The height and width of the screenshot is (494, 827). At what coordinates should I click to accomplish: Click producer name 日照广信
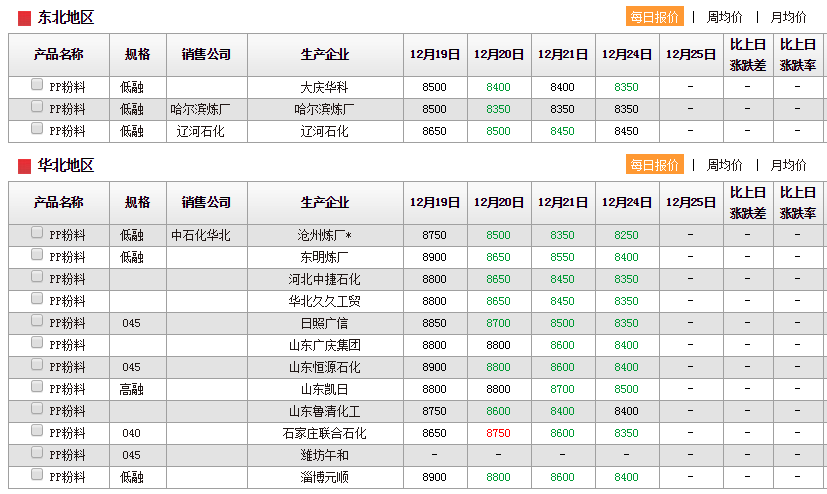click(x=324, y=323)
